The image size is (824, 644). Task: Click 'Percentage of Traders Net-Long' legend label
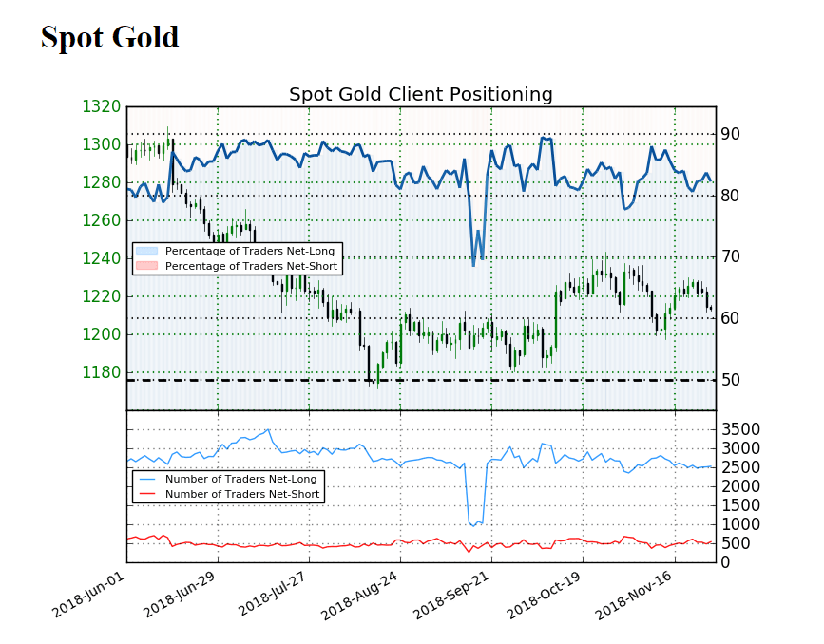250,251
